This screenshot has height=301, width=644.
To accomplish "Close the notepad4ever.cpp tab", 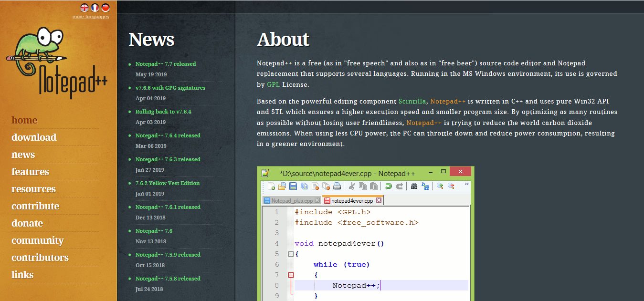I will click(x=379, y=200).
